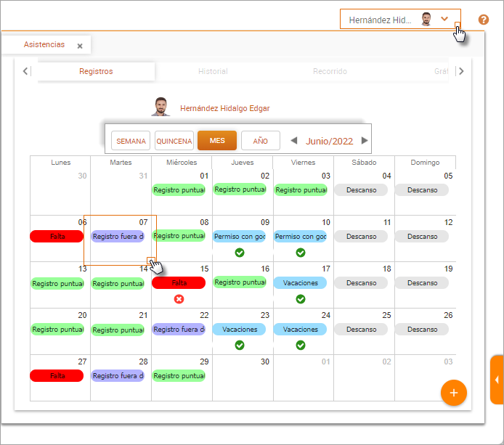The width and height of the screenshot is (504, 445).
Task: Select the AÑO view option
Action: (260, 141)
